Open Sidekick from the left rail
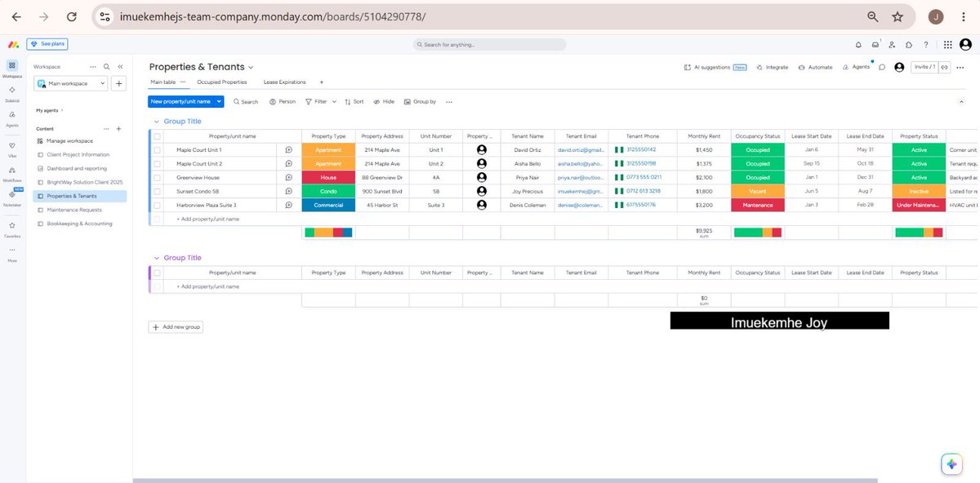 click(12, 94)
